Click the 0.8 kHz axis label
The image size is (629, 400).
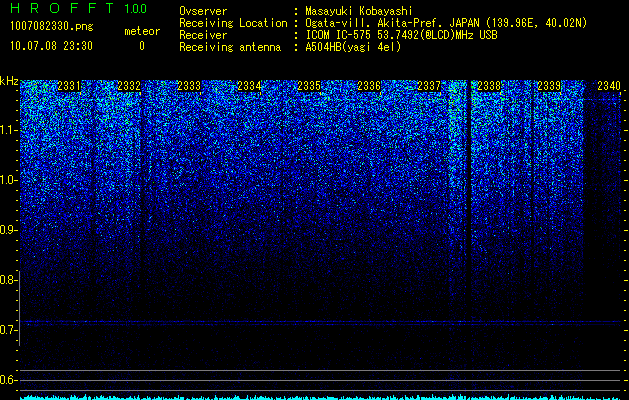(x=9, y=280)
